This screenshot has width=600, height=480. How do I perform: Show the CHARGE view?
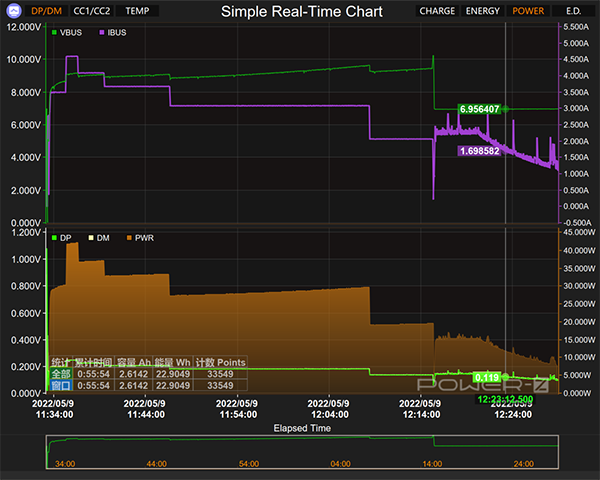click(437, 11)
